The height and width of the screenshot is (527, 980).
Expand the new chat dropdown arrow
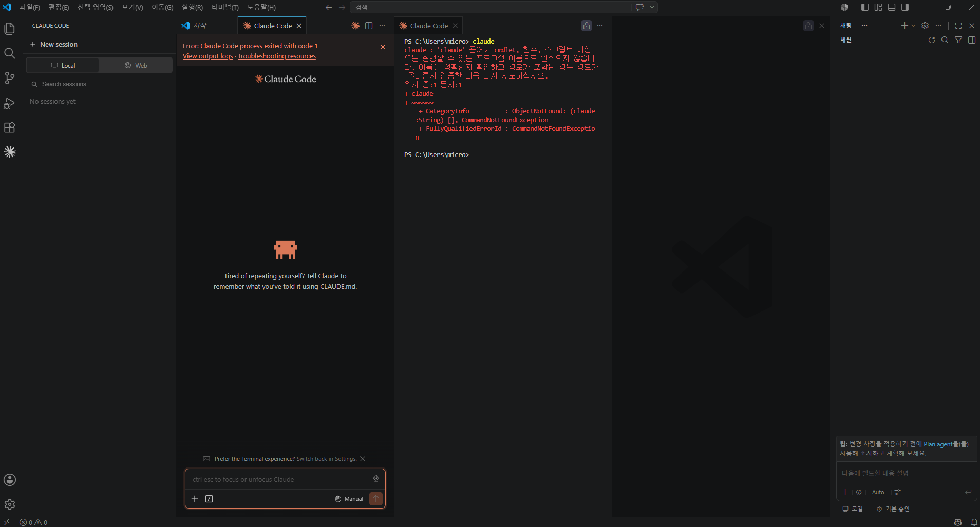pos(913,26)
